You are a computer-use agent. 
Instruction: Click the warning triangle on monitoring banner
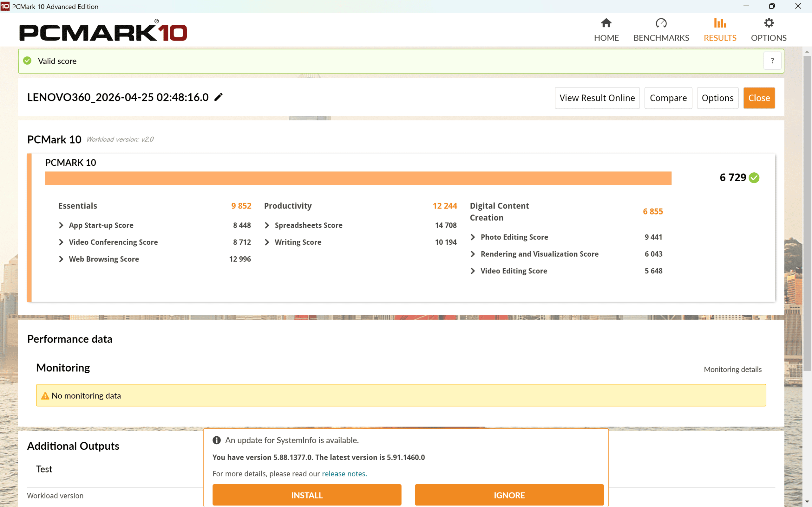pos(45,395)
